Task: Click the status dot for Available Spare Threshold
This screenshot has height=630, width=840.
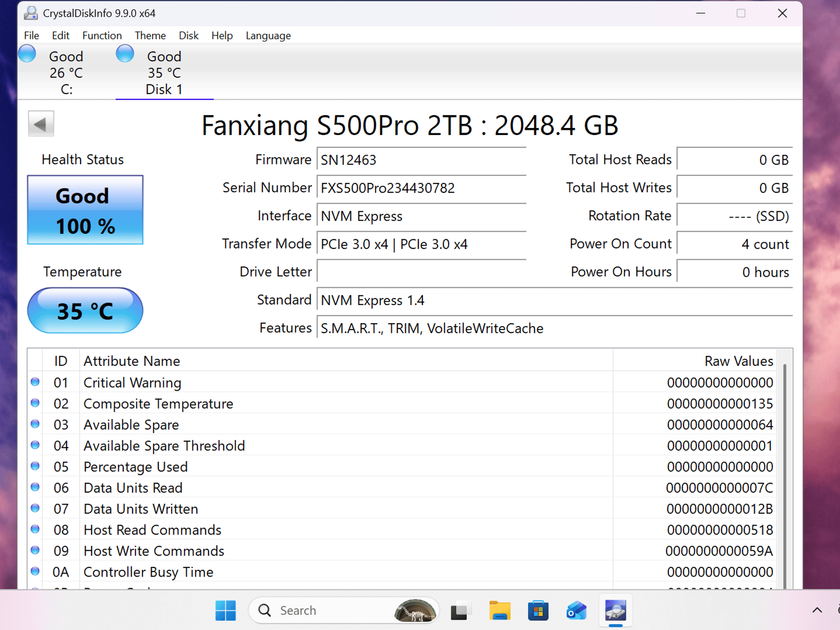Action: [35, 445]
